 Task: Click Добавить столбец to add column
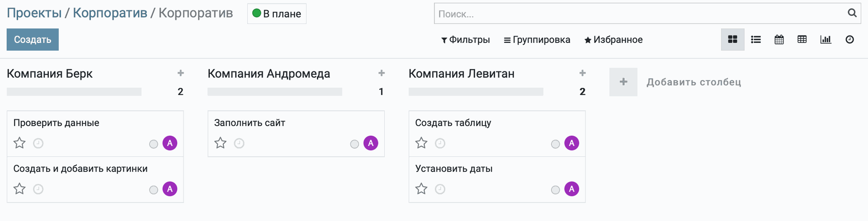pyautogui.click(x=693, y=82)
